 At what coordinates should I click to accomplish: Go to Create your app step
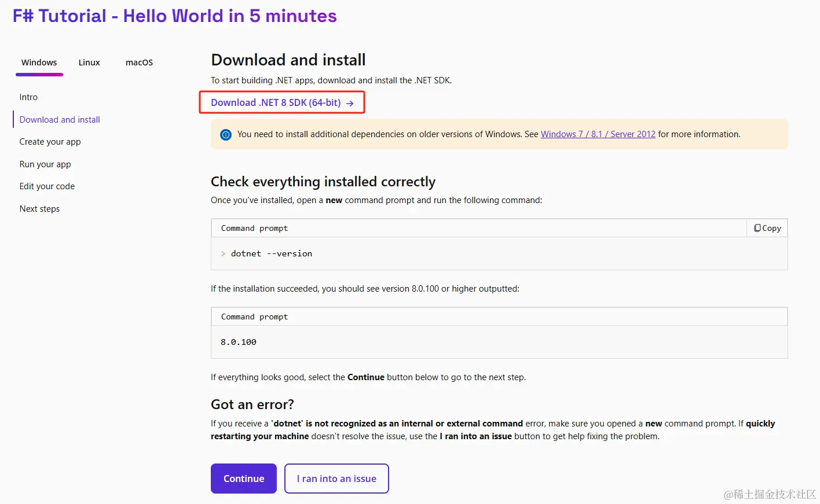pos(50,142)
